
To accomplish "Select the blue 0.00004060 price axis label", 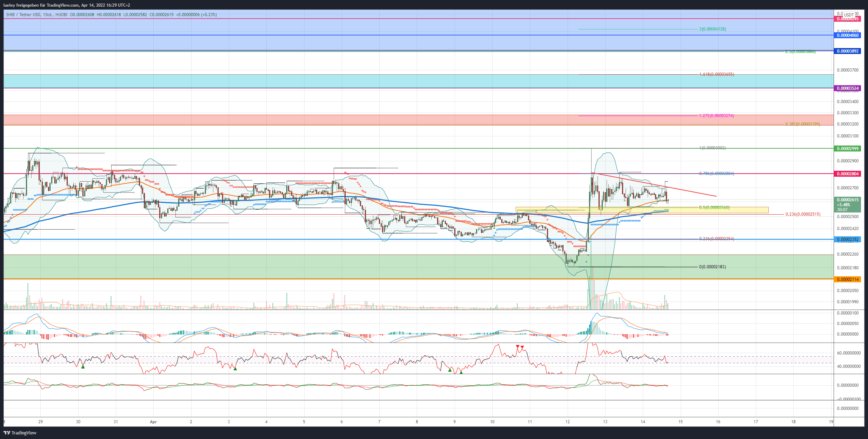I will (x=847, y=35).
